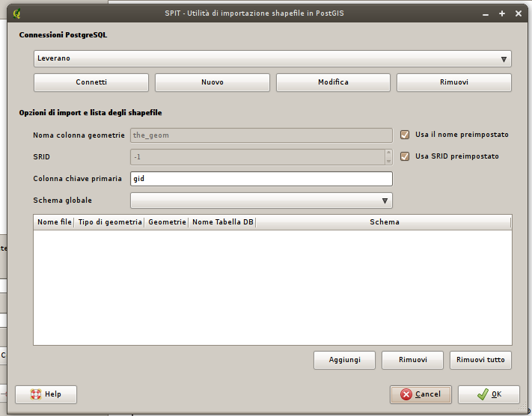Toggle Usa SRID preimpostato checkbox
The height and width of the screenshot is (416, 532).
[x=405, y=156]
